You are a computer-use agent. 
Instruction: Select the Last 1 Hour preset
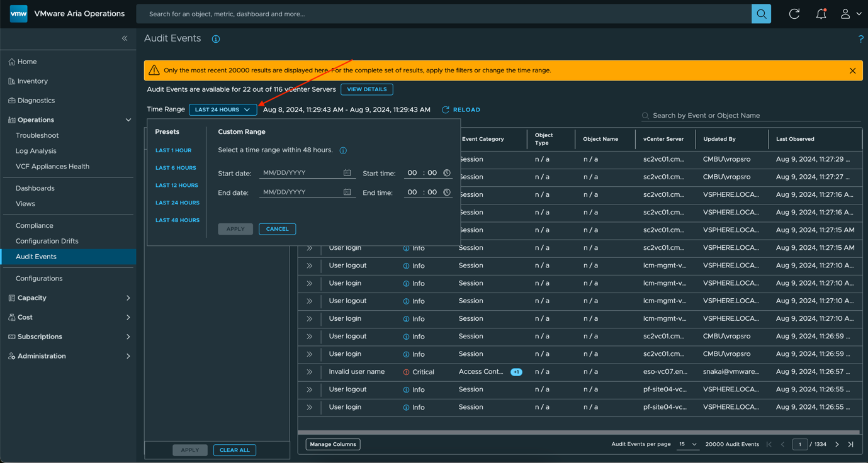click(173, 150)
